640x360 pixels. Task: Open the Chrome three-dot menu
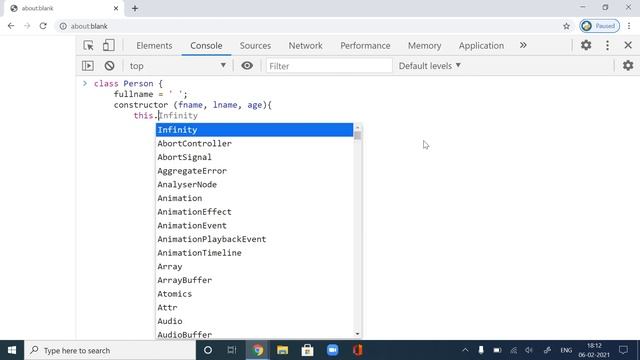coord(629,26)
